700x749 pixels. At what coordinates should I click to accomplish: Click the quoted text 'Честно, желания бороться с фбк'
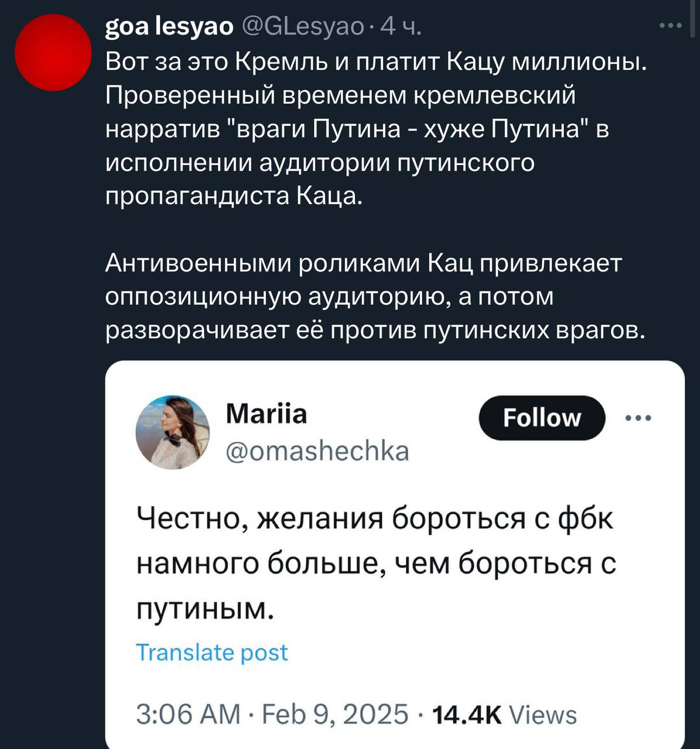tap(375, 518)
